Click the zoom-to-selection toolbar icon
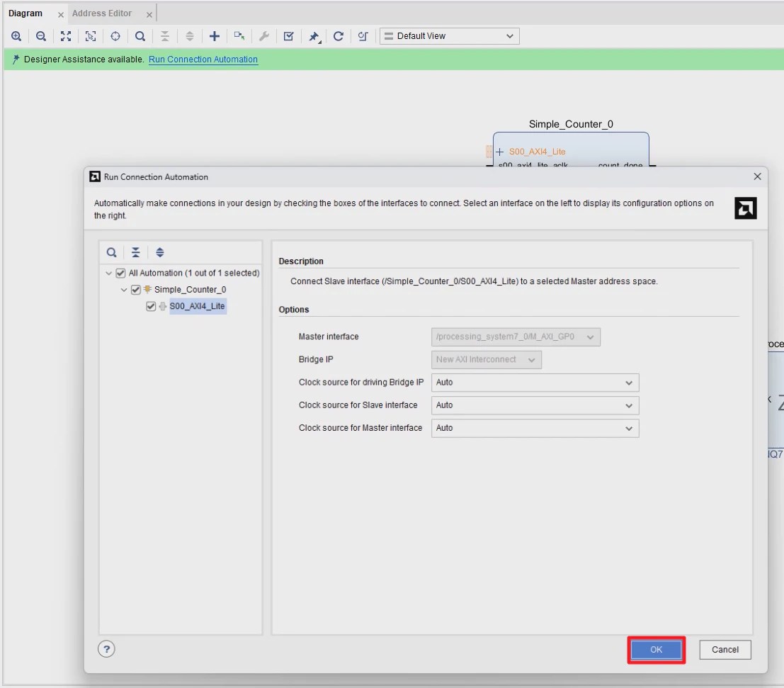This screenshot has height=688, width=784. tap(91, 36)
